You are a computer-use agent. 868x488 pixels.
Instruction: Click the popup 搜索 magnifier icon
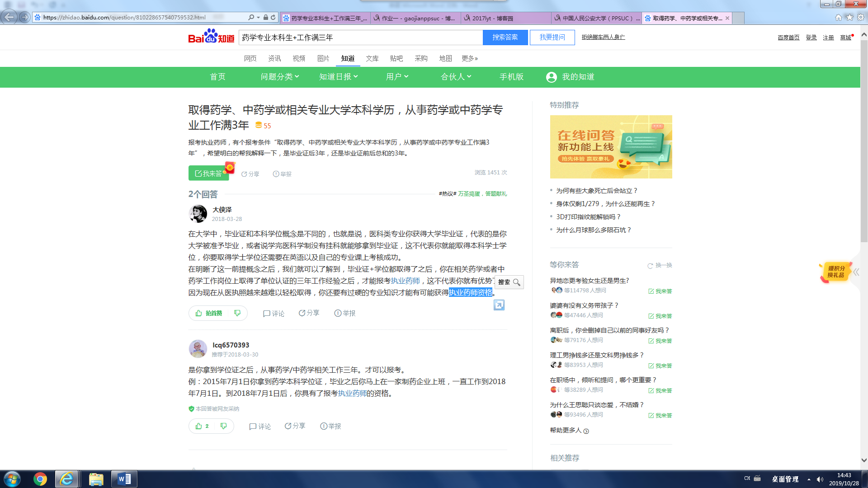[x=516, y=282]
